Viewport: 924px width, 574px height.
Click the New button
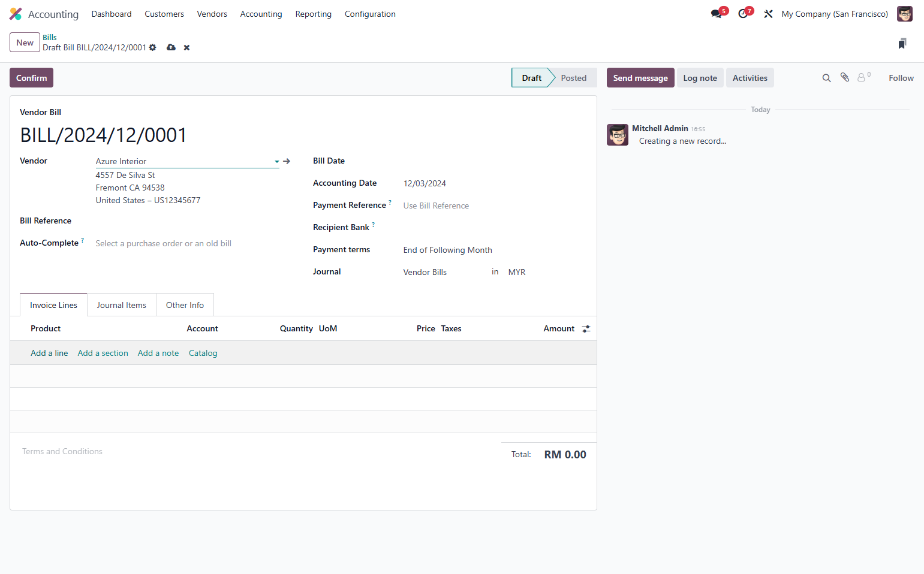(x=25, y=43)
